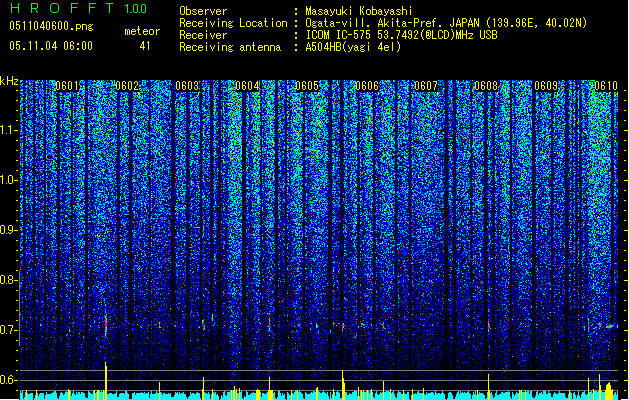Click the 0608 time marker
This screenshot has height=400, width=629.
tap(486, 86)
